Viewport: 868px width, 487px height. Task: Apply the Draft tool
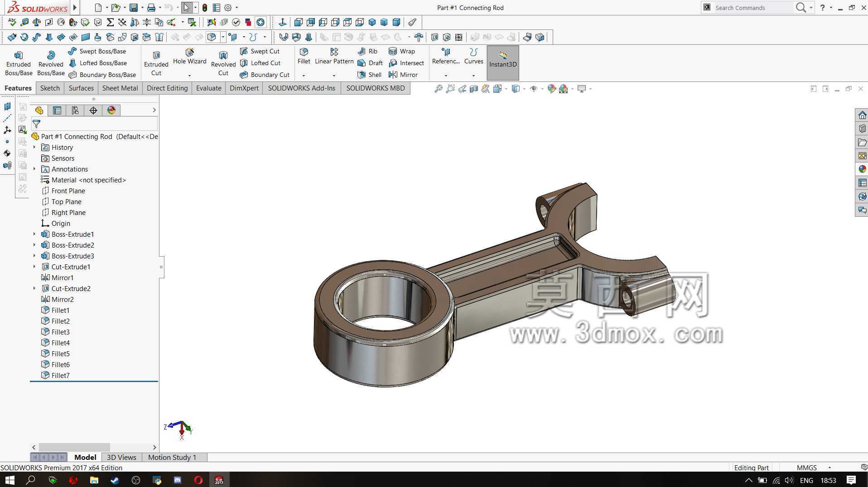pos(370,63)
